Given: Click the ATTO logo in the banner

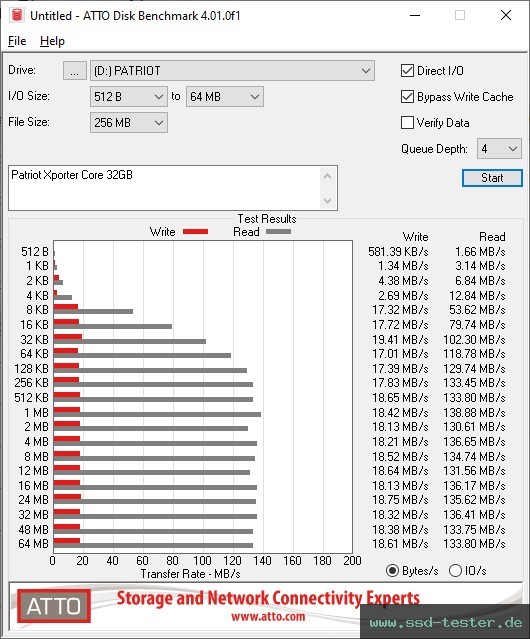Looking at the screenshot, I should (54, 606).
